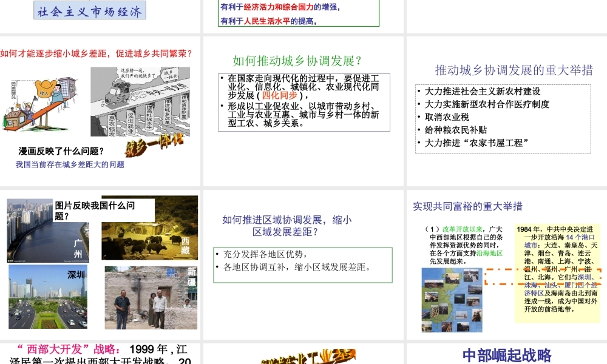The image size is (607, 364).
Task: Open the slide thumbnail titled 社会主义市场经济
Action: pyautogui.click(x=100, y=16)
